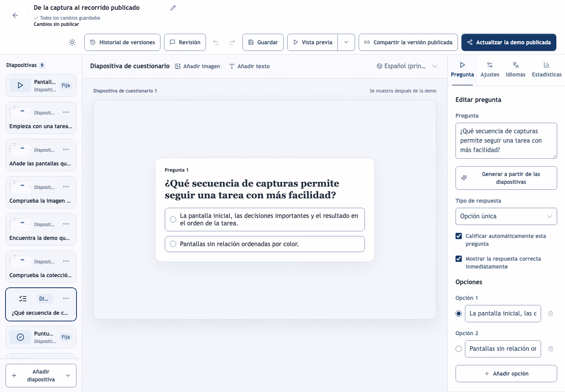Click the Guardar button
Screen dimensions: 565x392
pyautogui.click(x=263, y=42)
